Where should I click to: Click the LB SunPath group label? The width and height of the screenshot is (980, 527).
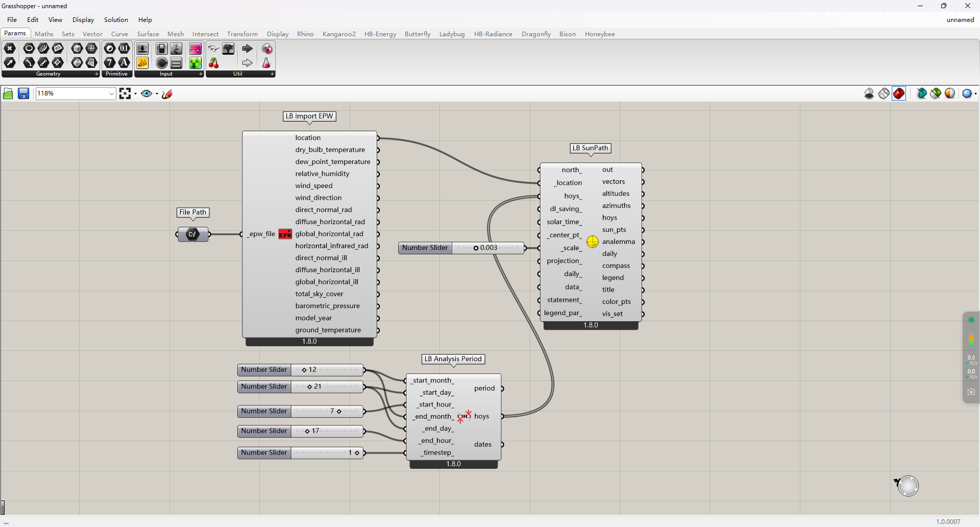click(x=591, y=148)
